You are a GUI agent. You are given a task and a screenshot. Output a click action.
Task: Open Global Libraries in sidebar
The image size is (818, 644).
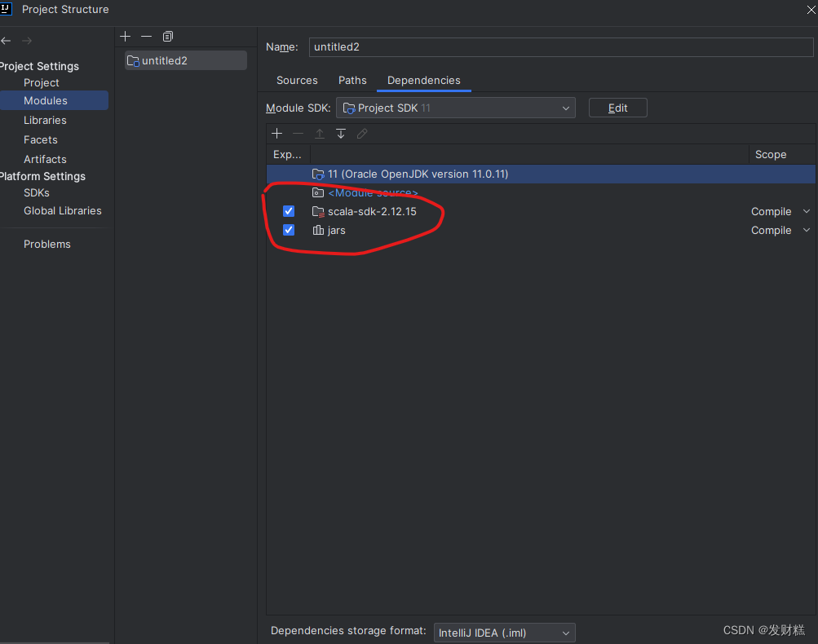coord(63,210)
